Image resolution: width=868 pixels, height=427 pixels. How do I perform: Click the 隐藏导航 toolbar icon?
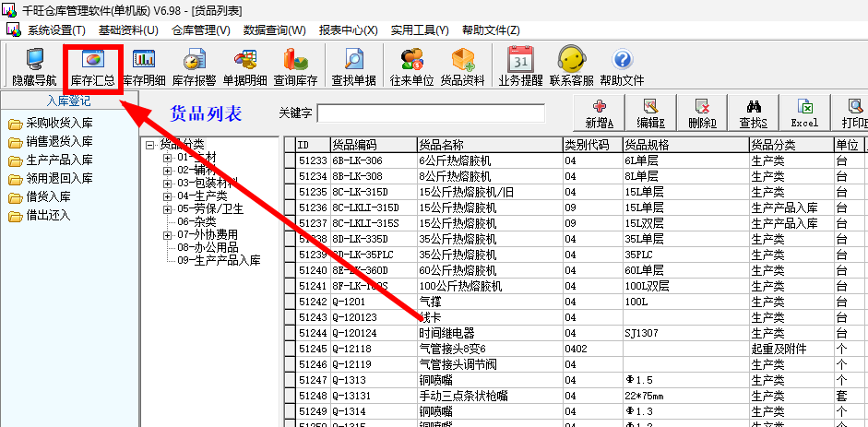34,67
